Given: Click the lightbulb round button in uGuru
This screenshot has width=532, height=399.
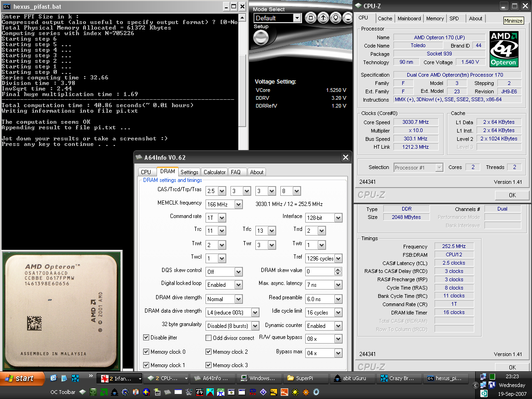Looking at the screenshot, I should point(336,18).
